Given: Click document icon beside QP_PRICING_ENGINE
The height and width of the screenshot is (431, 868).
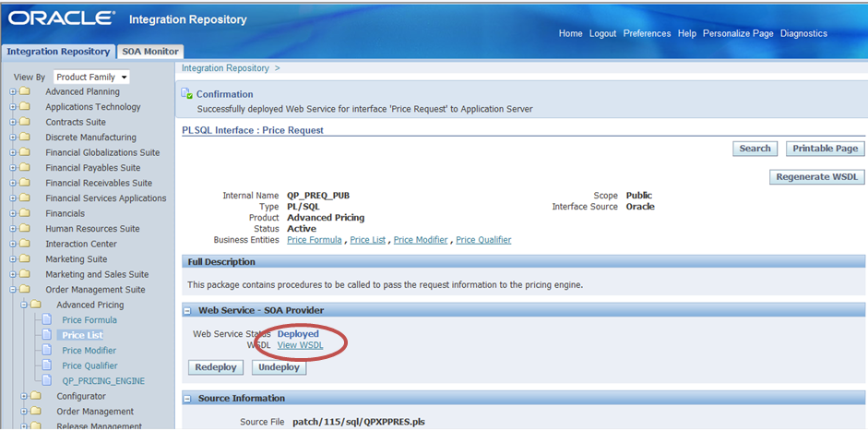Looking at the screenshot, I should (47, 381).
